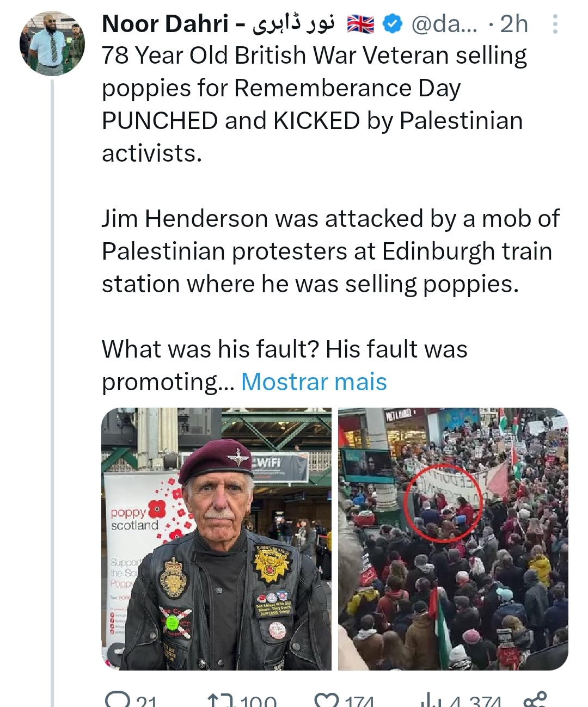Click the share icon
The width and height of the screenshot is (588, 707).
(x=534, y=700)
